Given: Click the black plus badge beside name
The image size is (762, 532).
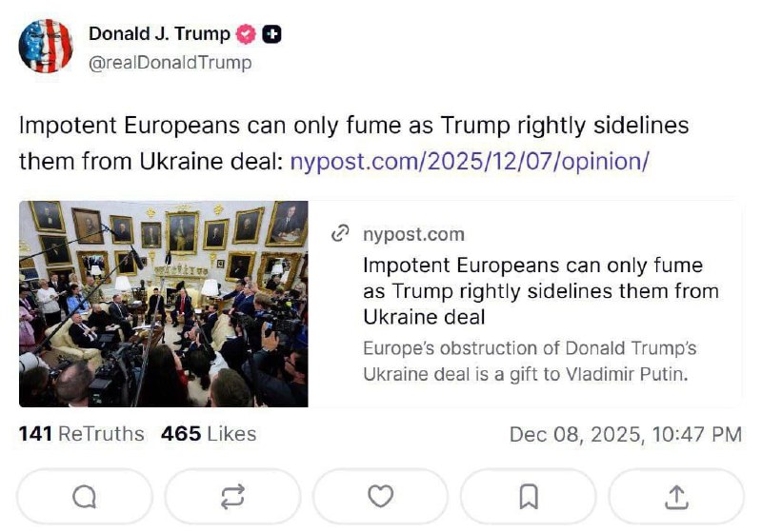Looking at the screenshot, I should point(272,34).
